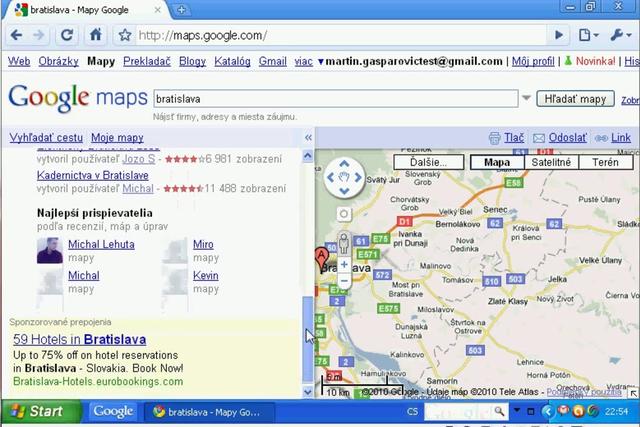
Task: Pan the map right with the arrow
Action: [x=358, y=177]
